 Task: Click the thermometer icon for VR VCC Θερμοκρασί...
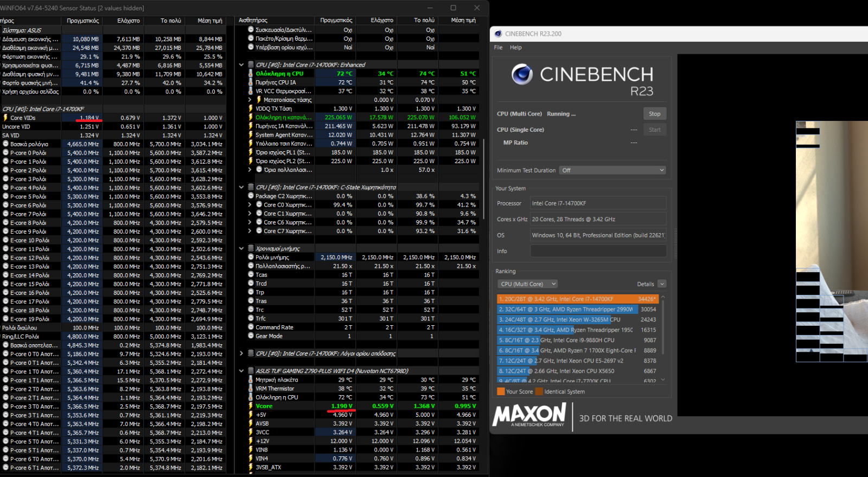click(x=251, y=91)
